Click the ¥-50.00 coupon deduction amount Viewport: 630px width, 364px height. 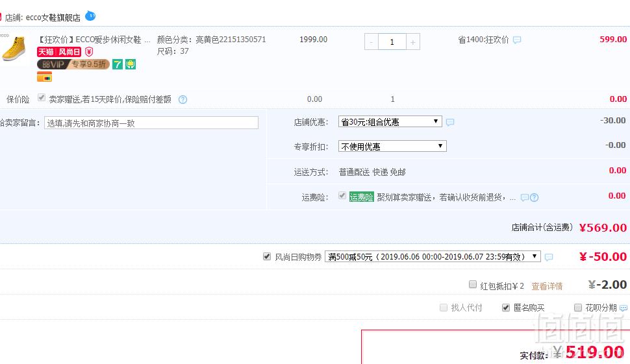603,256
